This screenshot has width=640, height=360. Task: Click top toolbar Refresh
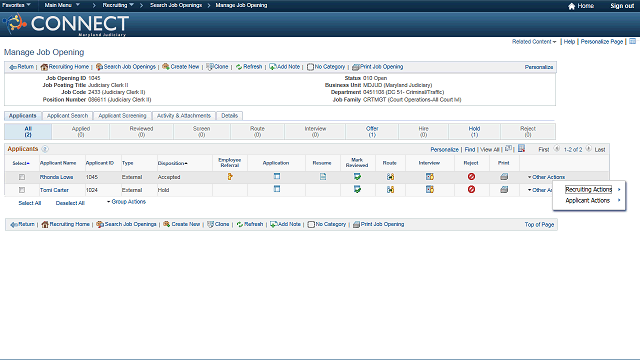pyautogui.click(x=249, y=67)
